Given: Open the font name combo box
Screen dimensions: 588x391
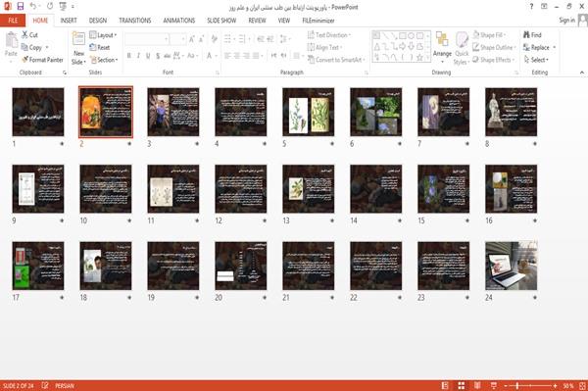Looking at the screenshot, I should click(x=146, y=39).
